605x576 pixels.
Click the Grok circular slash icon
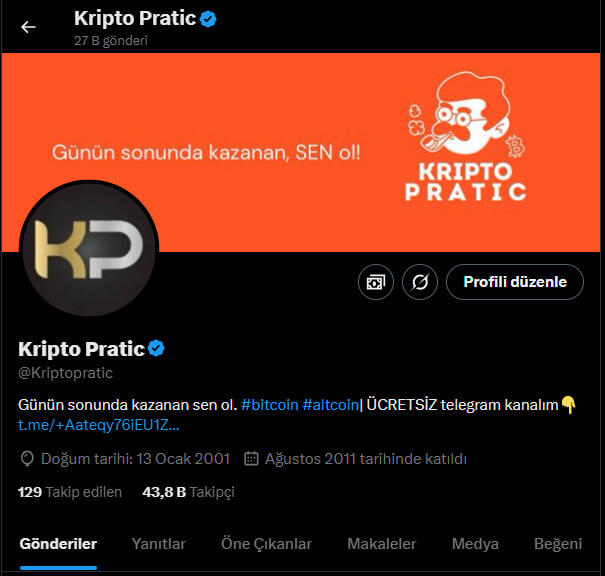click(420, 282)
